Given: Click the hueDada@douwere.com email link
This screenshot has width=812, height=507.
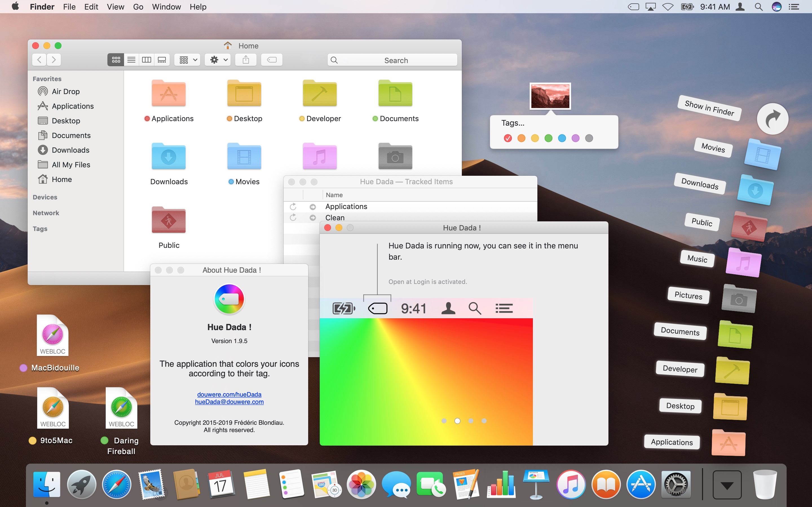Looking at the screenshot, I should point(229,402).
